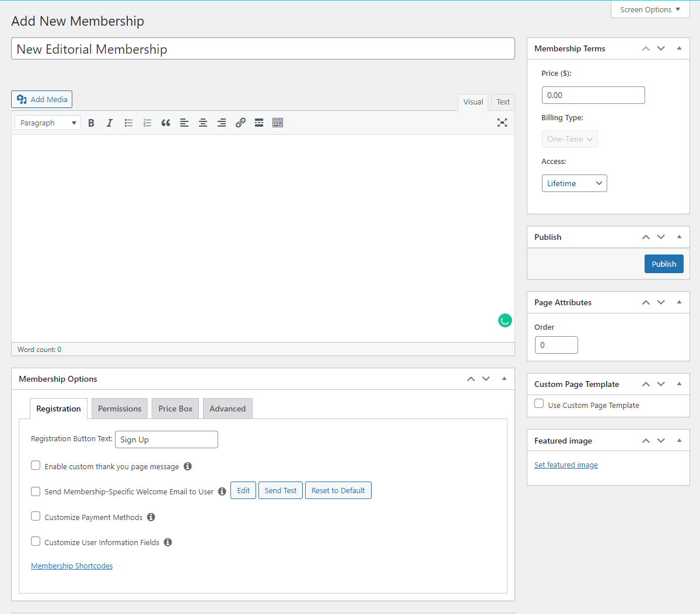Check Customize User Information Fields
The image size is (700, 614).
point(36,542)
